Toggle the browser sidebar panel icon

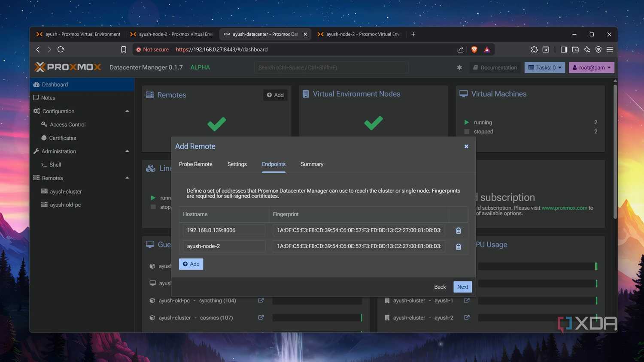[x=564, y=50]
